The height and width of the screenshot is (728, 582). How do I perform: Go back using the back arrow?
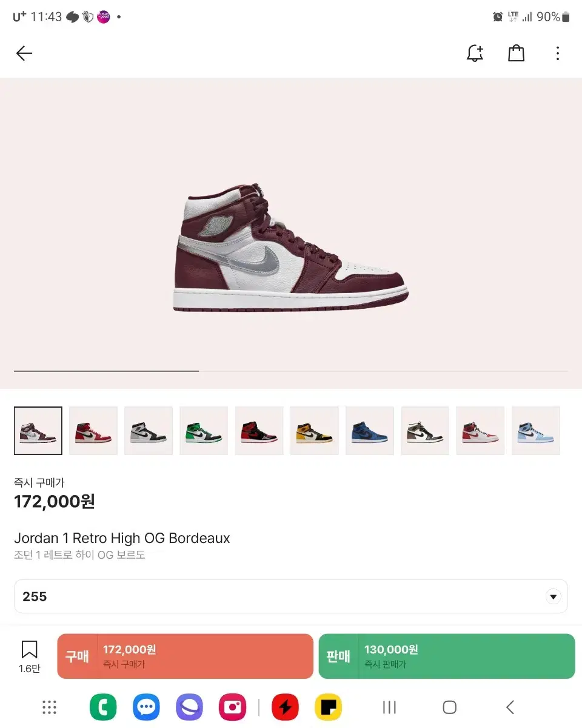[x=24, y=53]
